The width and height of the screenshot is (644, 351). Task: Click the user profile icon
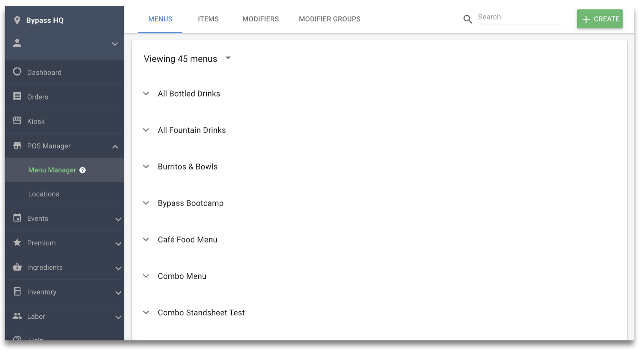click(17, 43)
